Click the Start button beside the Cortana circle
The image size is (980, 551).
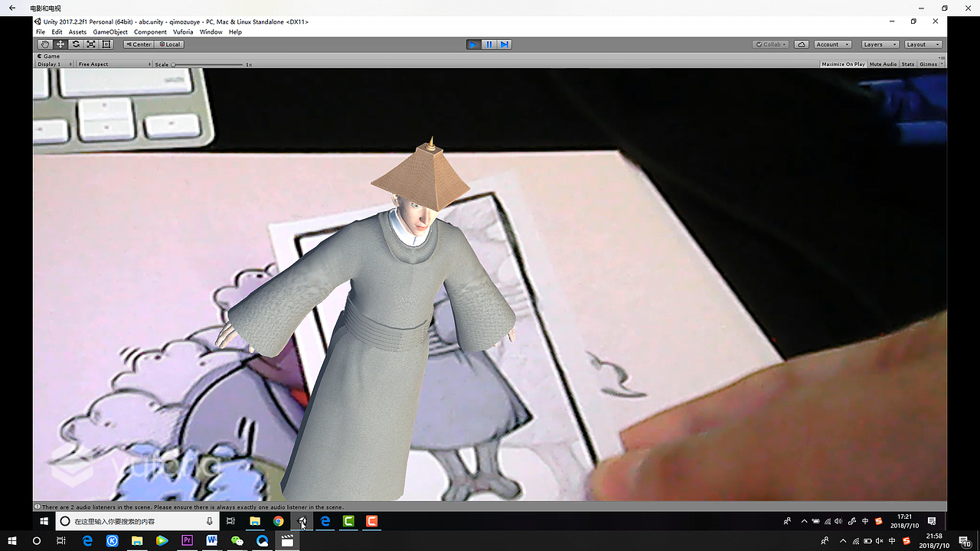[x=12, y=541]
